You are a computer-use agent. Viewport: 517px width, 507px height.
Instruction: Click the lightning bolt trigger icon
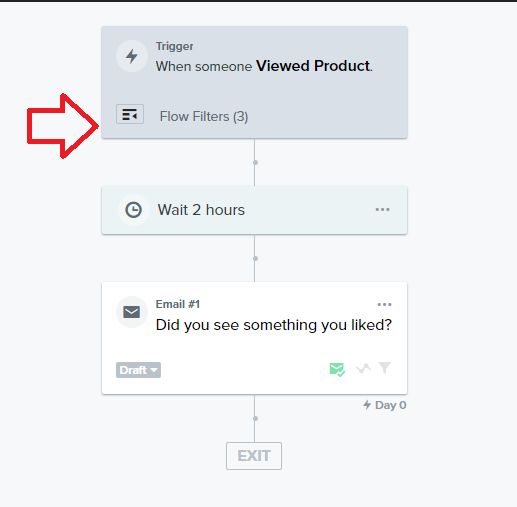[132, 56]
